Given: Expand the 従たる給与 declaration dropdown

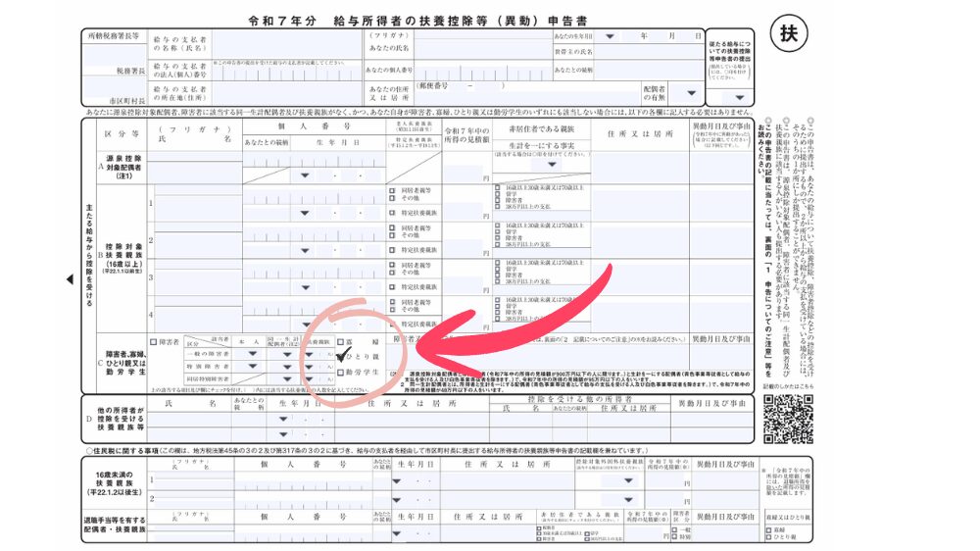Looking at the screenshot, I should pos(738,96).
